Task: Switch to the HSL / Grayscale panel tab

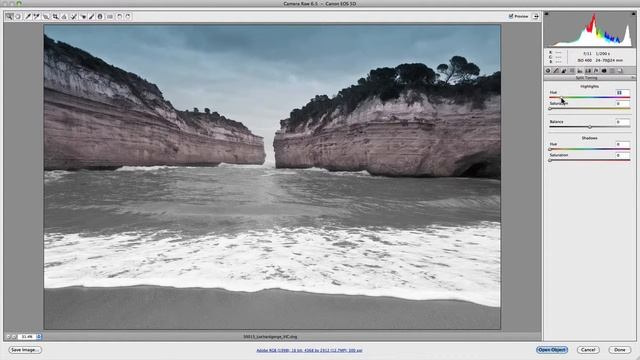Action: (x=572, y=71)
